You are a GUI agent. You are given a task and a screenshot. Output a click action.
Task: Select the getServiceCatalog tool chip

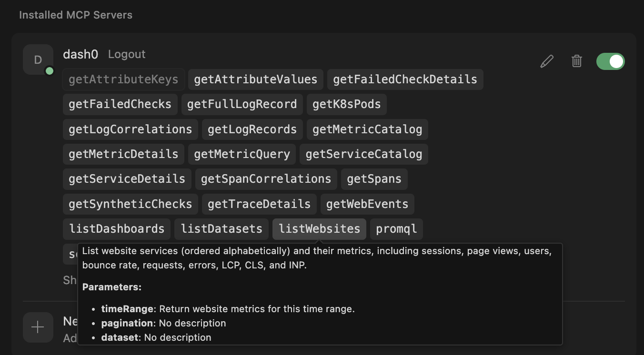[x=364, y=154]
